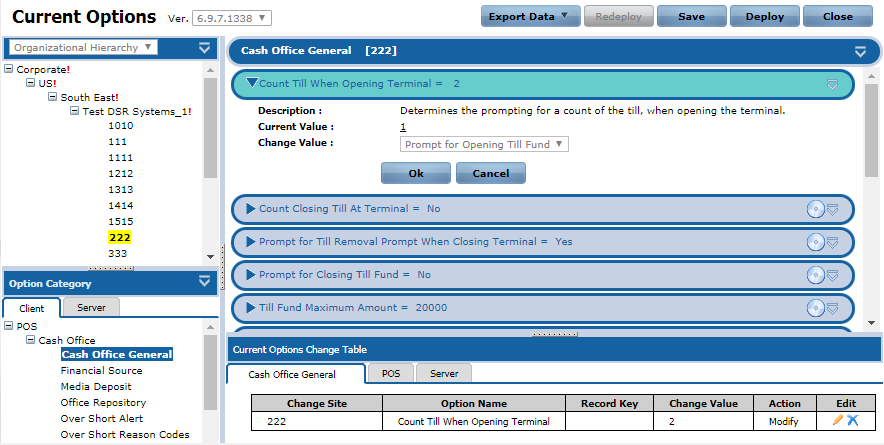Select site 1414 in hierarchy tree
The height and width of the screenshot is (445, 884).
pos(121,205)
